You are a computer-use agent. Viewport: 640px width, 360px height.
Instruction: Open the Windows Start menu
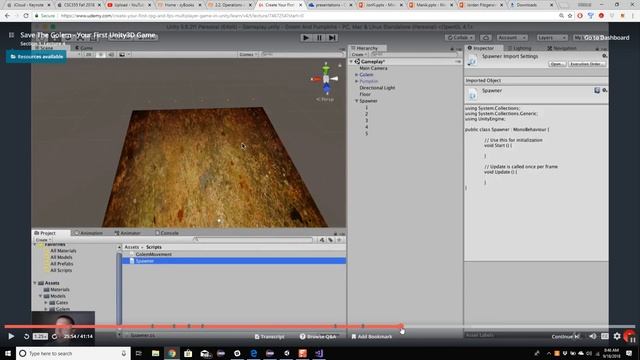pyautogui.click(x=8, y=353)
